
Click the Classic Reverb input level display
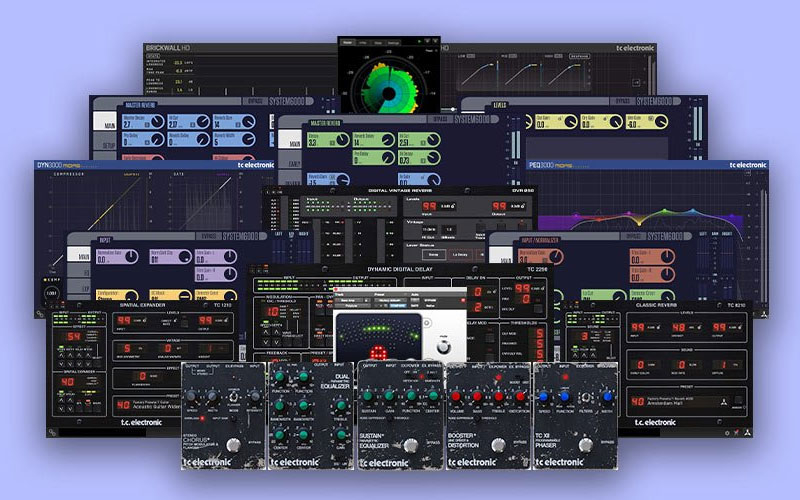tap(636, 328)
